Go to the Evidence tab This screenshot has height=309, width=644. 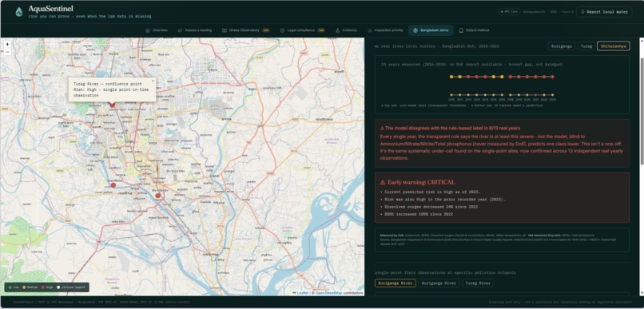tap(346, 30)
